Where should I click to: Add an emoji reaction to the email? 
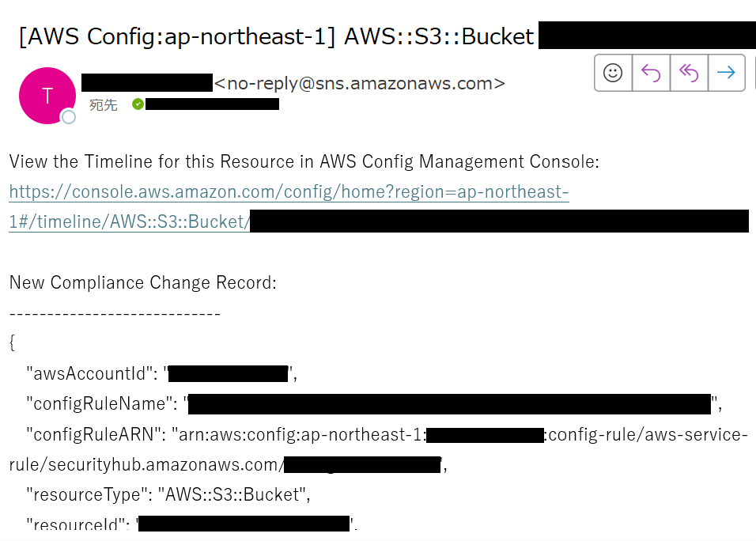point(613,74)
